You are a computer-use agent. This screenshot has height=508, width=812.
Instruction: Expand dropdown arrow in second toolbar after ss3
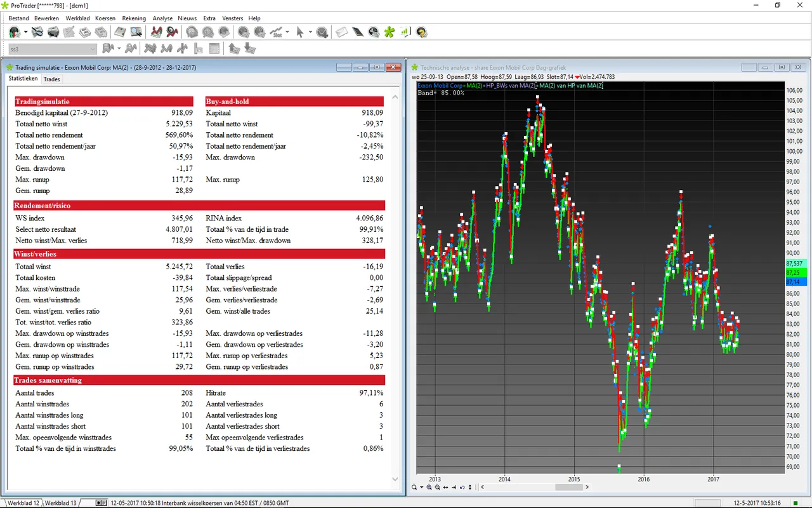pos(119,48)
